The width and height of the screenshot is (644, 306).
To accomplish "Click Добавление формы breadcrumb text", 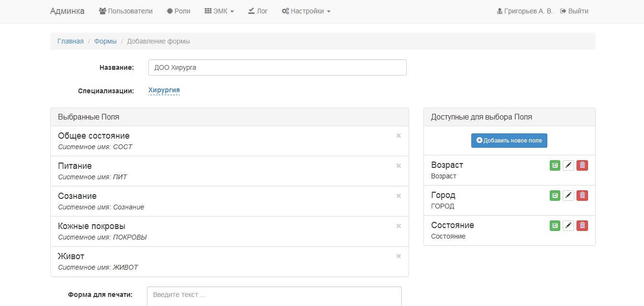I will pos(158,41).
